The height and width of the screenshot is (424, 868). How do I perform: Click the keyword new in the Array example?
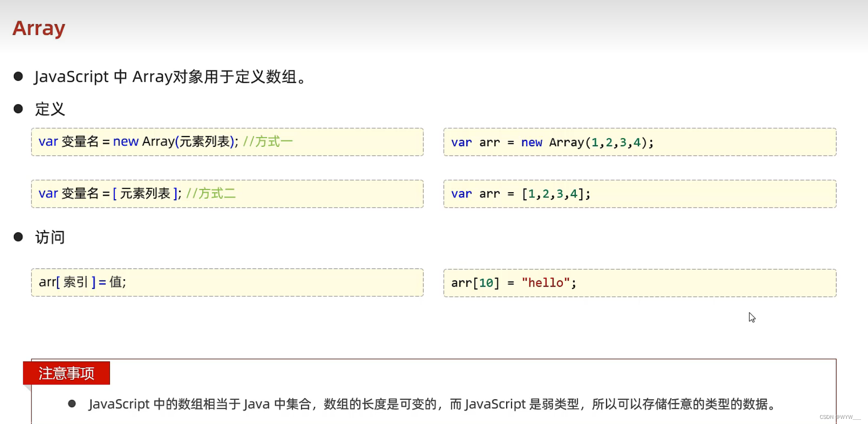click(532, 142)
